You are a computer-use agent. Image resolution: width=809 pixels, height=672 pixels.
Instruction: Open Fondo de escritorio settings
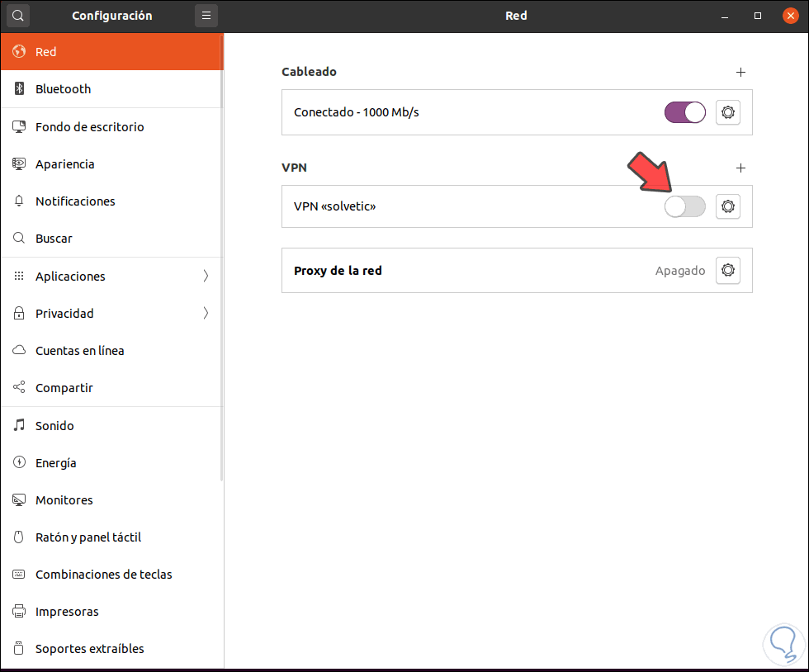click(89, 126)
